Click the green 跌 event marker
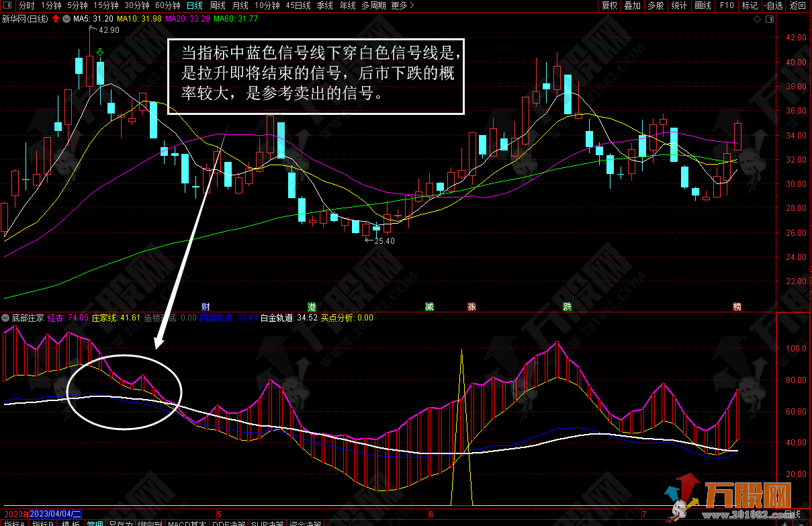 point(568,306)
